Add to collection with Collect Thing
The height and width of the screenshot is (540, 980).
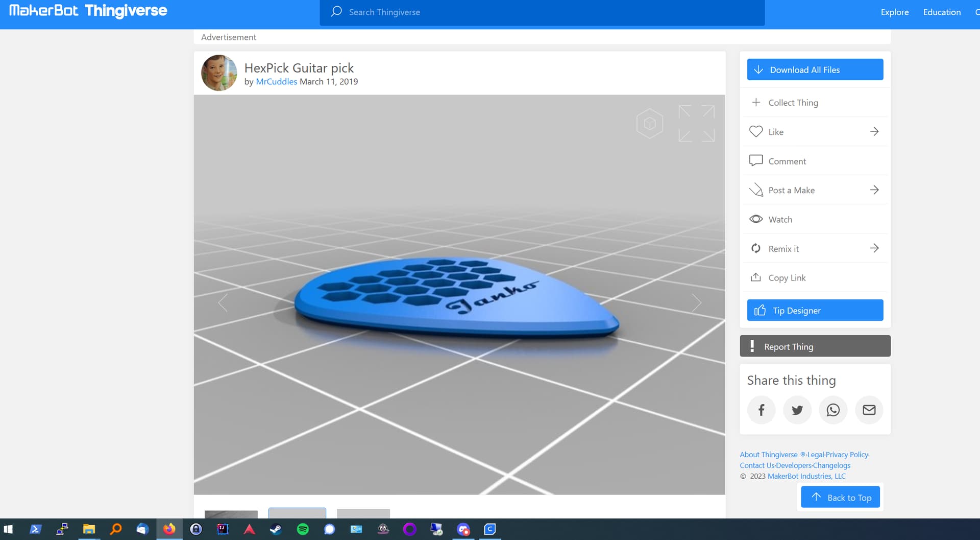click(x=793, y=103)
